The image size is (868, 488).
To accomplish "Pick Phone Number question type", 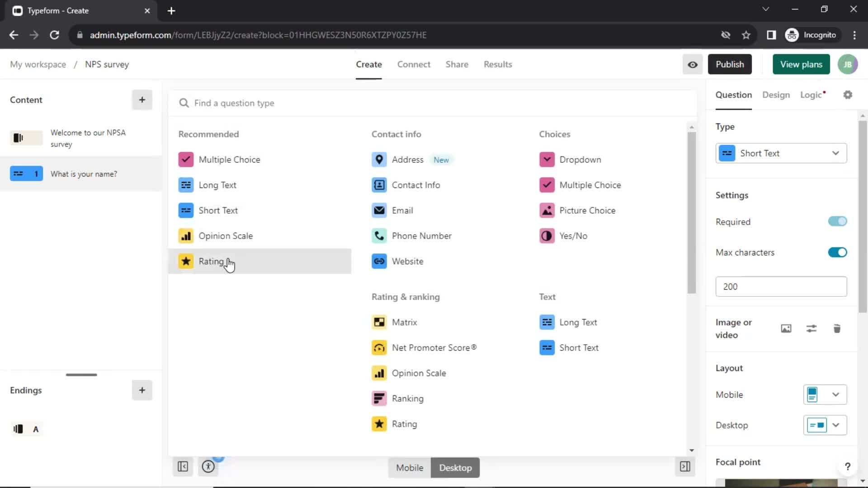I will pos(411,236).
